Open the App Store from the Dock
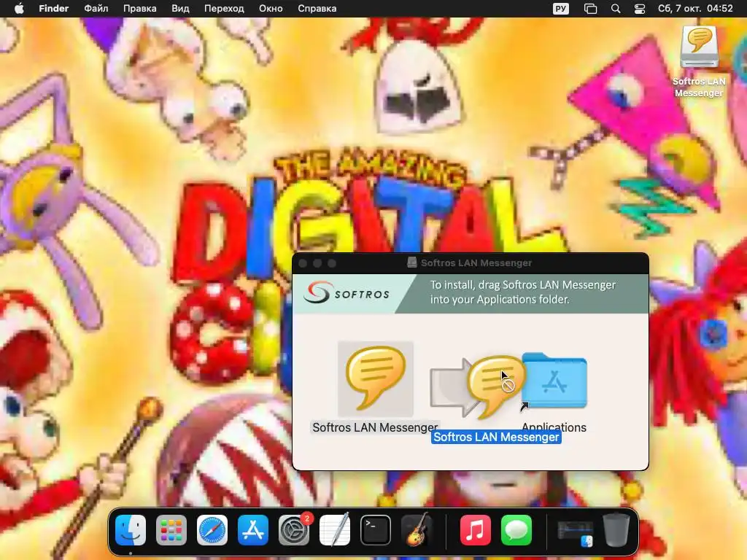 coord(253,530)
